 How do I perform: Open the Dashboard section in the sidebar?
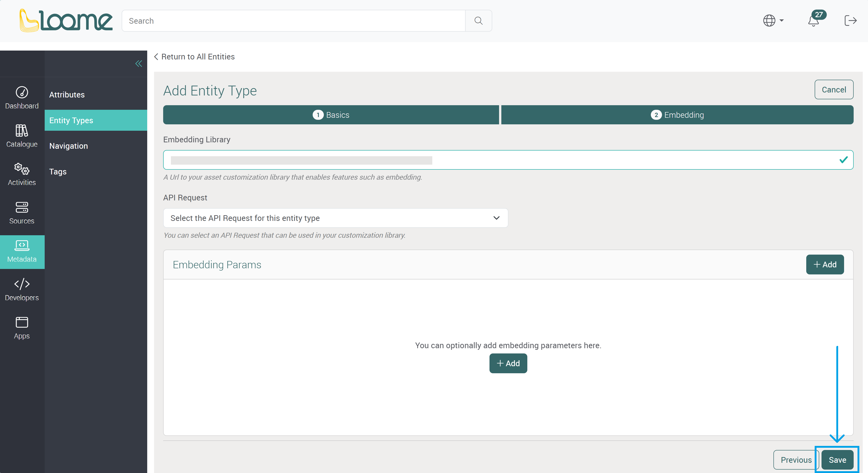[22, 98]
